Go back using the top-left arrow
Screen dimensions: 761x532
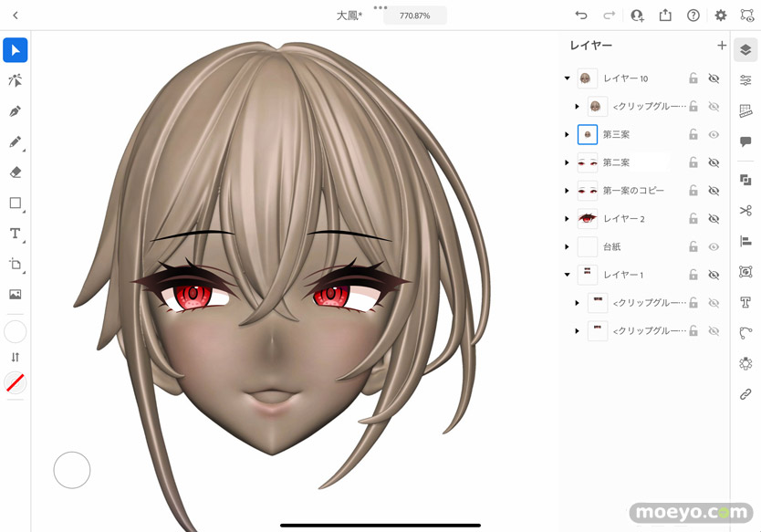pyautogui.click(x=16, y=16)
